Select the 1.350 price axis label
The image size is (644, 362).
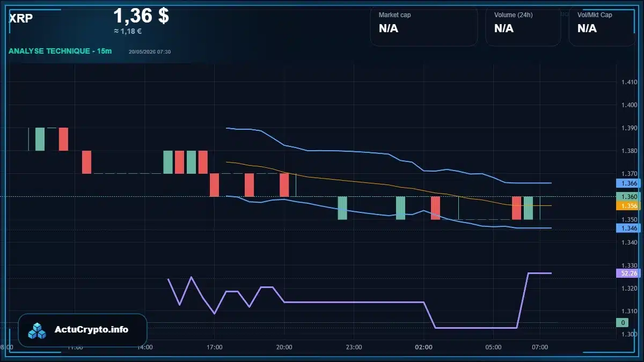pyautogui.click(x=629, y=220)
